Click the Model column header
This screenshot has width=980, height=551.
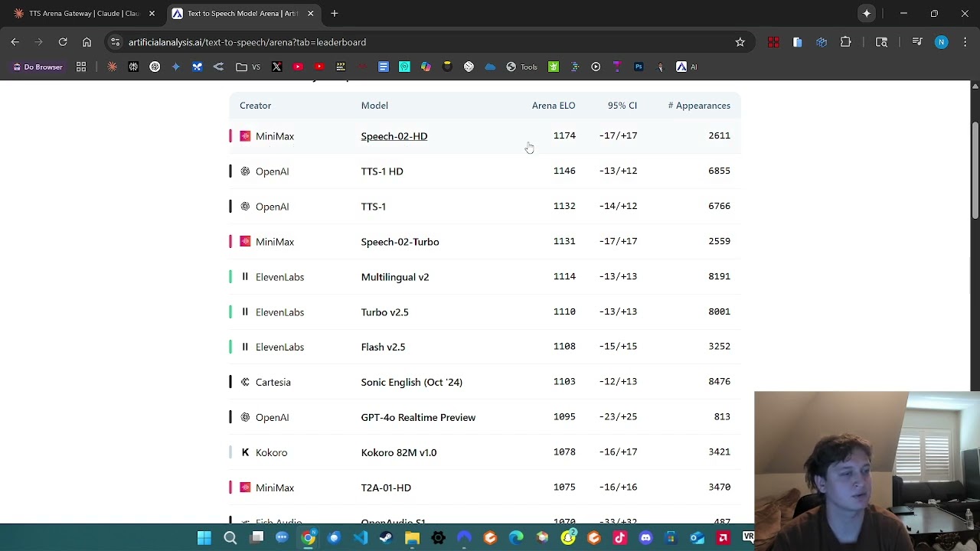pyautogui.click(x=374, y=106)
